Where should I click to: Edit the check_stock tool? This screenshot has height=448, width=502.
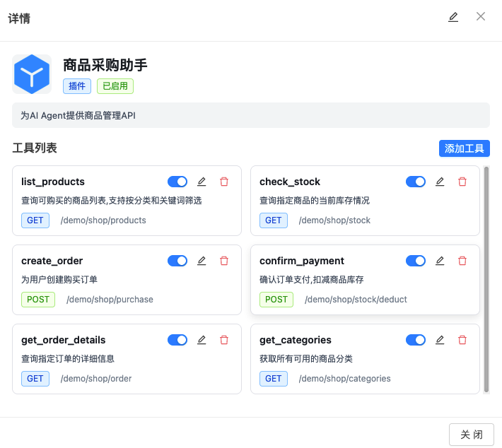[440, 182]
